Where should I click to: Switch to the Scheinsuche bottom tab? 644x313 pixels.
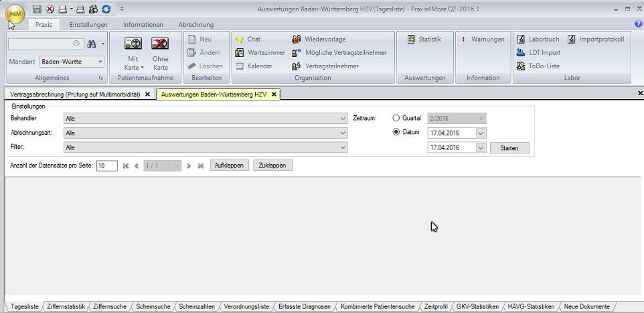click(153, 306)
